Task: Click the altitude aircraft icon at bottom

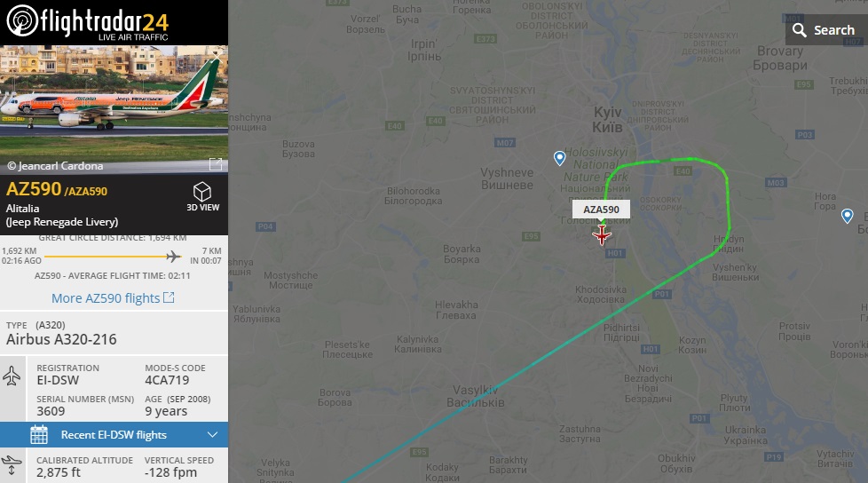Action: coord(12,465)
